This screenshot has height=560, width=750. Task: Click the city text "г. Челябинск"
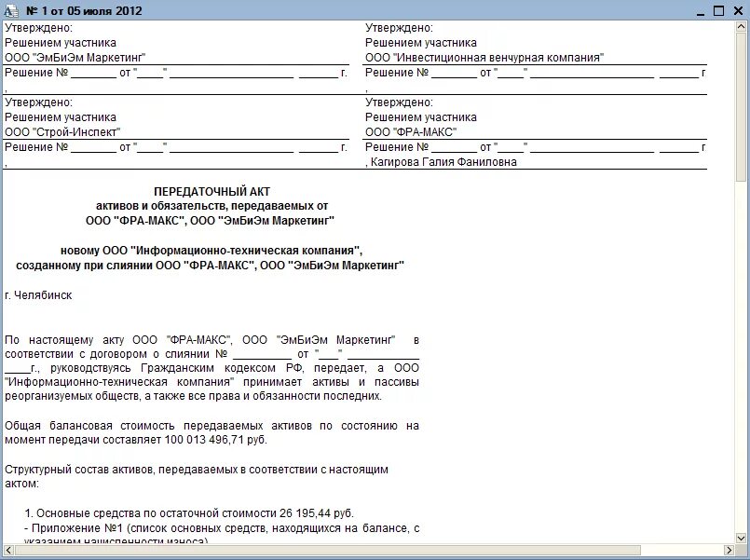[38, 295]
